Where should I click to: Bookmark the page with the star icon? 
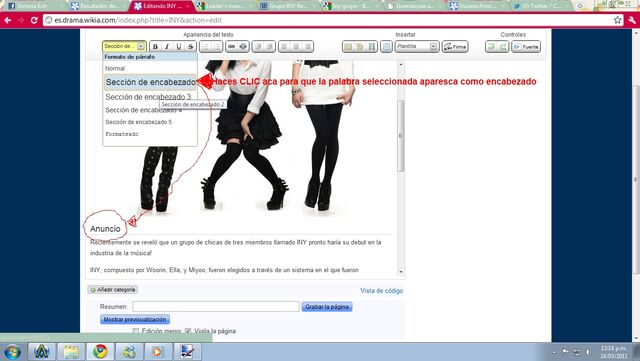pyautogui.click(x=618, y=20)
